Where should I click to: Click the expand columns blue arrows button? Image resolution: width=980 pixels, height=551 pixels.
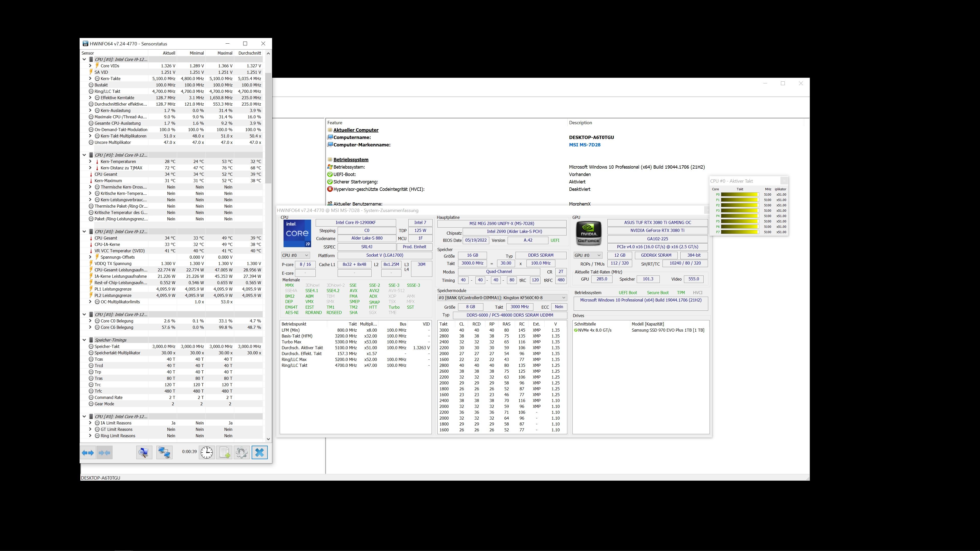(x=88, y=453)
